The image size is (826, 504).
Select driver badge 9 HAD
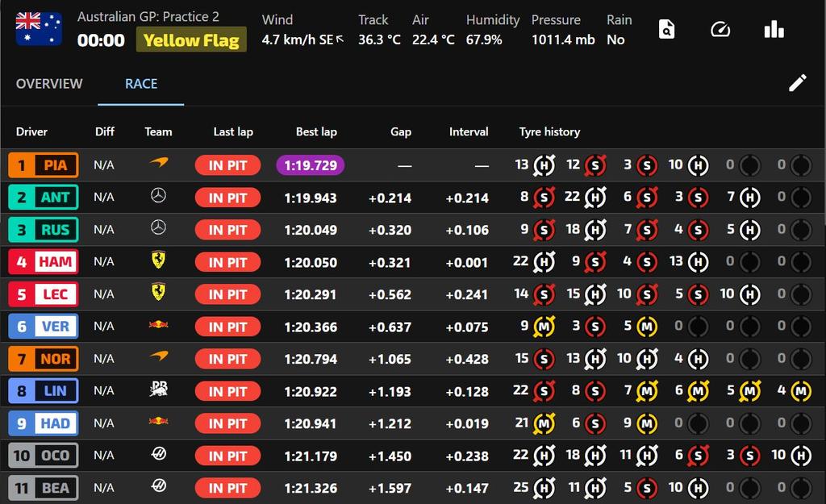click(44, 423)
